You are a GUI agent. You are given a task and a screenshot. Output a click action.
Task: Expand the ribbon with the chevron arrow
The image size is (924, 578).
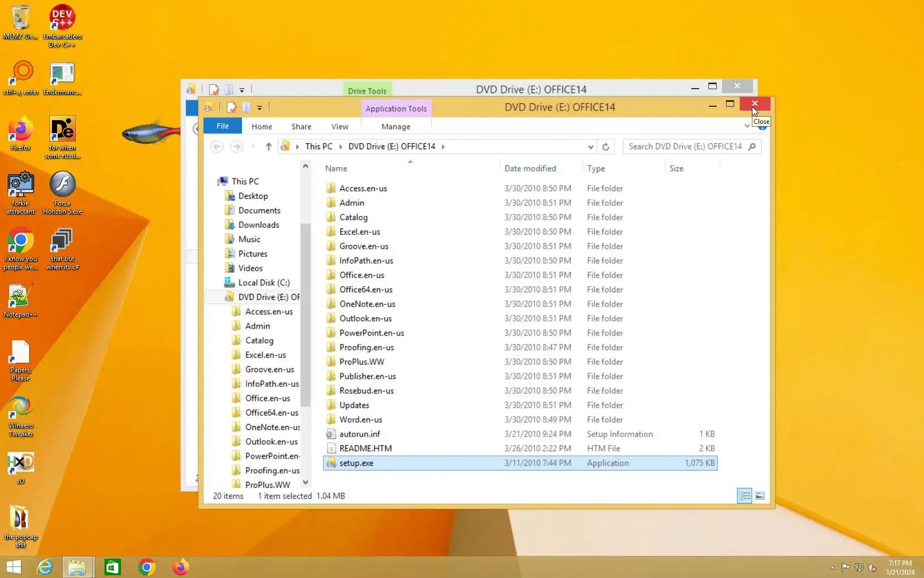pyautogui.click(x=747, y=126)
